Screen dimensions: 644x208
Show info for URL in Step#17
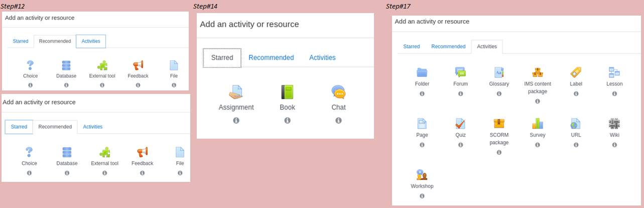point(576,145)
